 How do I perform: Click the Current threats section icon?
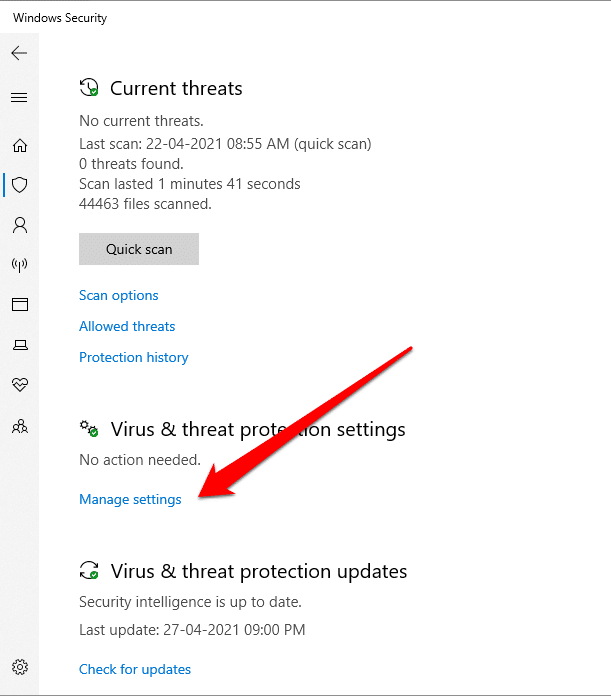89,88
